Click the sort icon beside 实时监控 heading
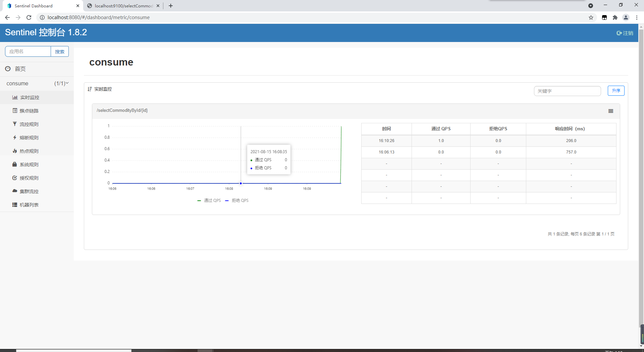The height and width of the screenshot is (352, 644). (90, 89)
